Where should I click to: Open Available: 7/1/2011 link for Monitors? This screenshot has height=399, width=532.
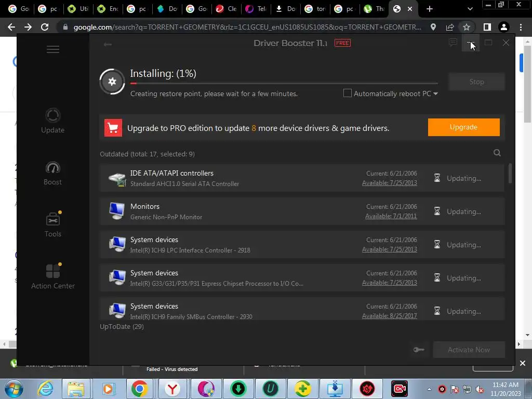click(391, 216)
